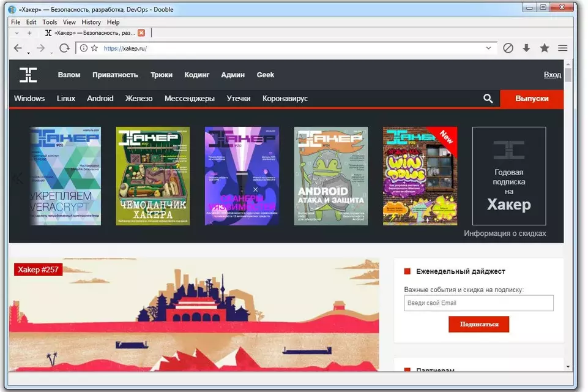Bookmark this page with the address bar star
This screenshot has height=392, width=588.
(94, 48)
